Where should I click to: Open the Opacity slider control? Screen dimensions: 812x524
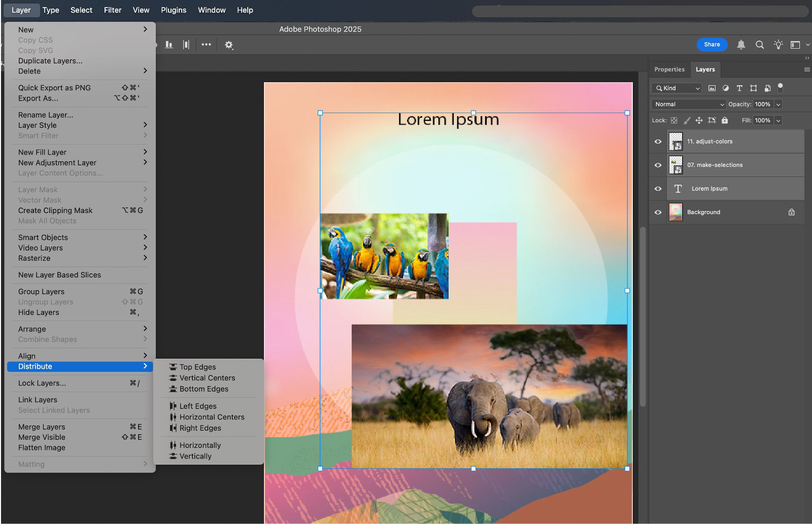coord(778,104)
